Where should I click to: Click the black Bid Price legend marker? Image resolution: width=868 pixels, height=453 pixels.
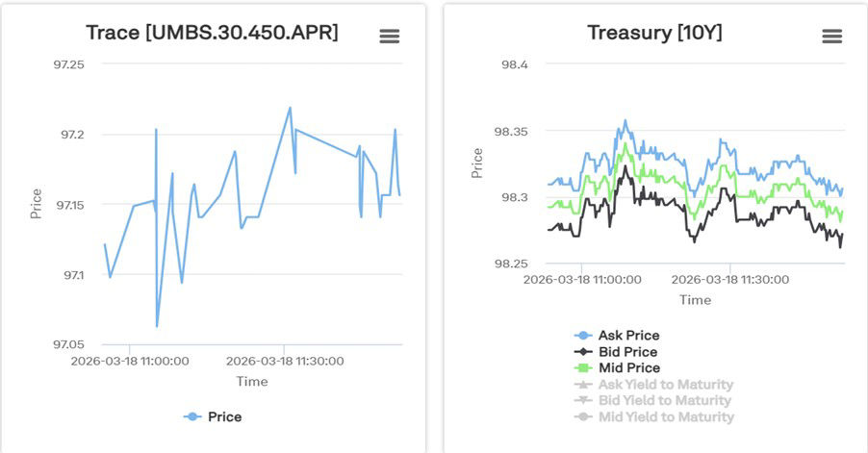[x=582, y=352]
